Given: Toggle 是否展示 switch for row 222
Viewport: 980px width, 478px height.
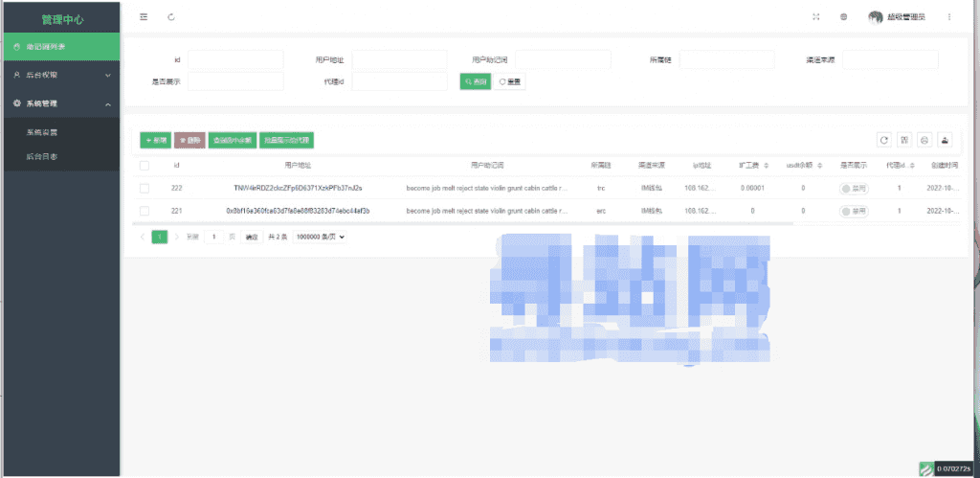Looking at the screenshot, I should pyautogui.click(x=854, y=189).
